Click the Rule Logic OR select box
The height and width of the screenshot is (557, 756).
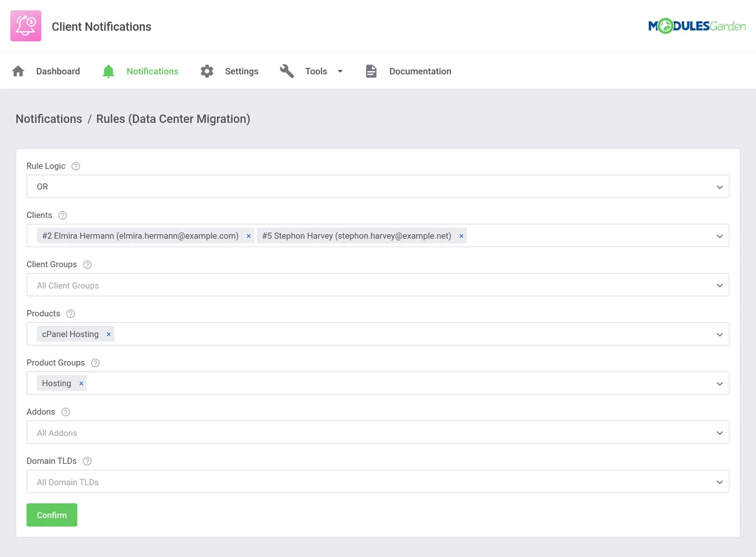coord(378,186)
